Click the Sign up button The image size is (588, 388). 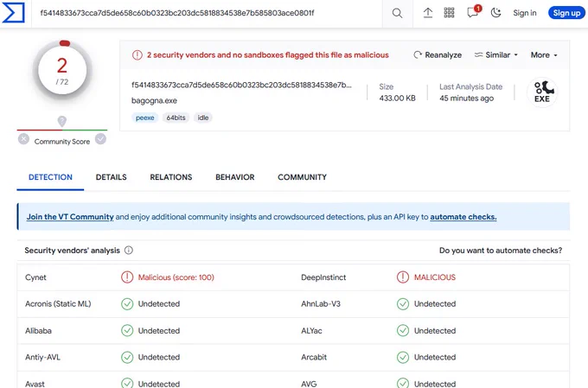(x=566, y=13)
